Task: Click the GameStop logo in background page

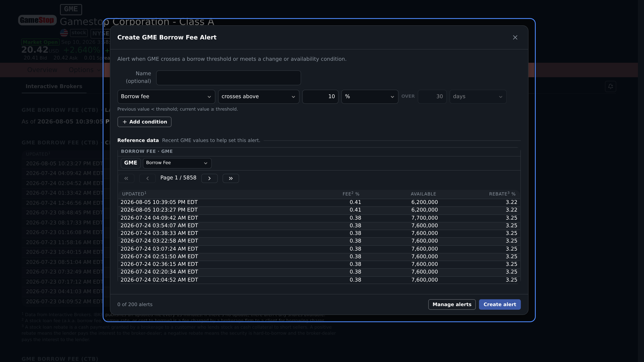Action: click(37, 20)
